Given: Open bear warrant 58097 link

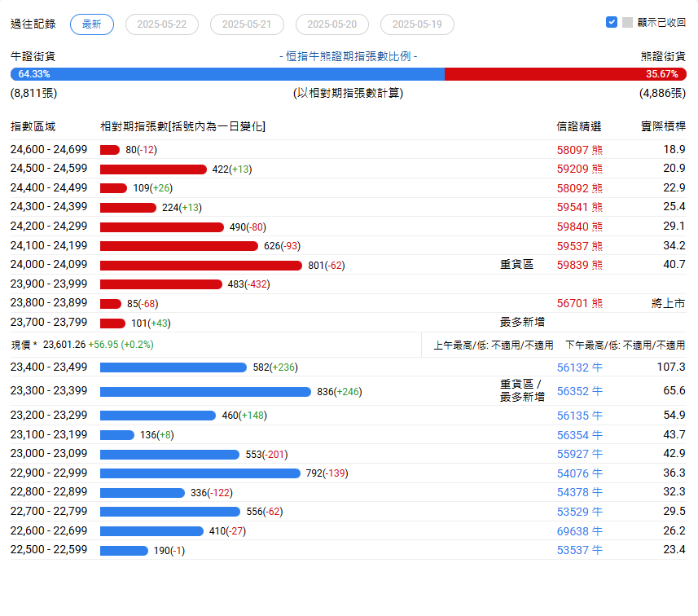Looking at the screenshot, I should click(580, 150).
